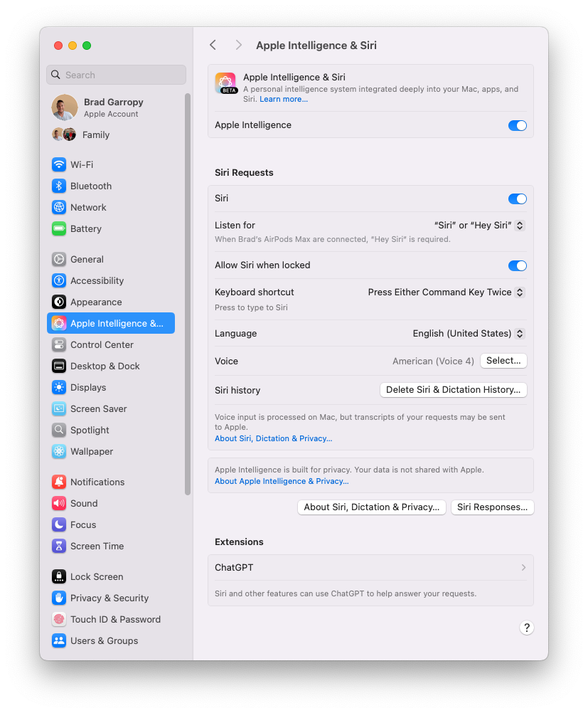The image size is (588, 713).
Task: Click the sidebar vertical scrollbar
Action: 188,294
